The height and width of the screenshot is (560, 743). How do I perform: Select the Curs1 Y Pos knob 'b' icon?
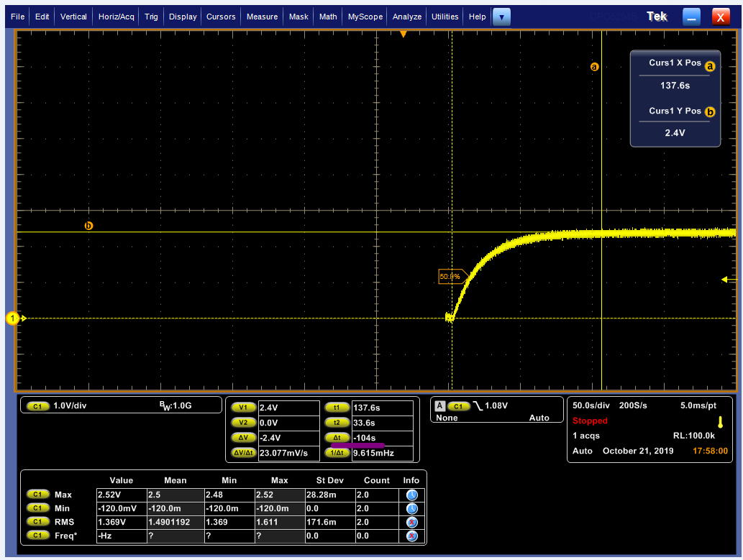(x=709, y=112)
